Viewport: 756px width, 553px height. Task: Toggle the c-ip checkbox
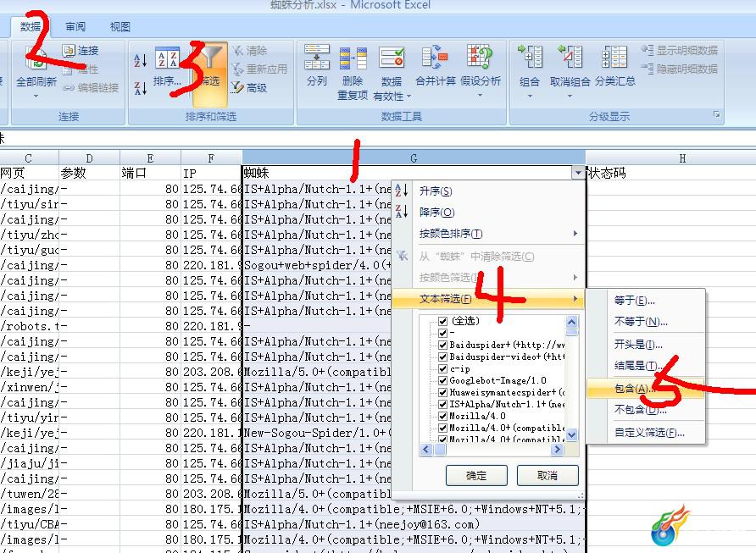[x=442, y=368]
